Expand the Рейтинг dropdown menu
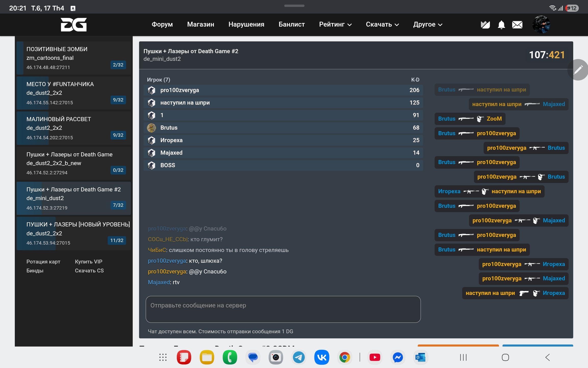This screenshot has width=588, height=368. pyautogui.click(x=335, y=25)
